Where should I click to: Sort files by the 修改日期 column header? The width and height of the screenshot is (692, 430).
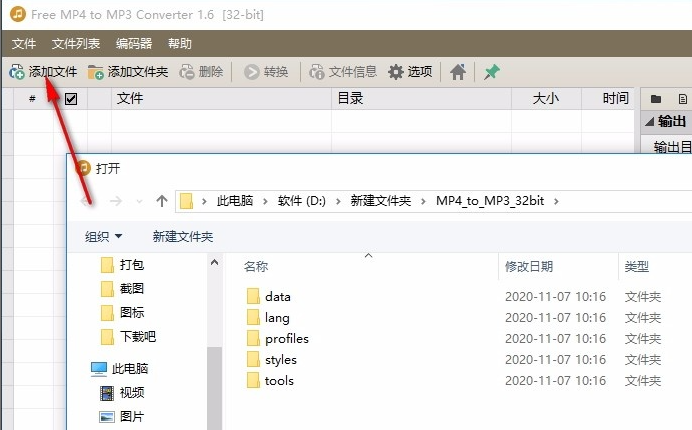tap(529, 267)
